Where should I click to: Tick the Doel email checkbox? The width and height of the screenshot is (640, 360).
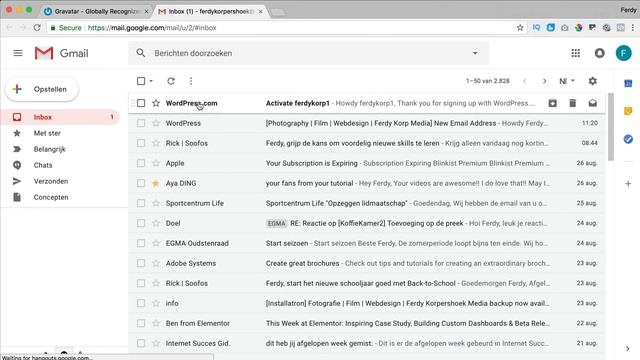(141, 223)
